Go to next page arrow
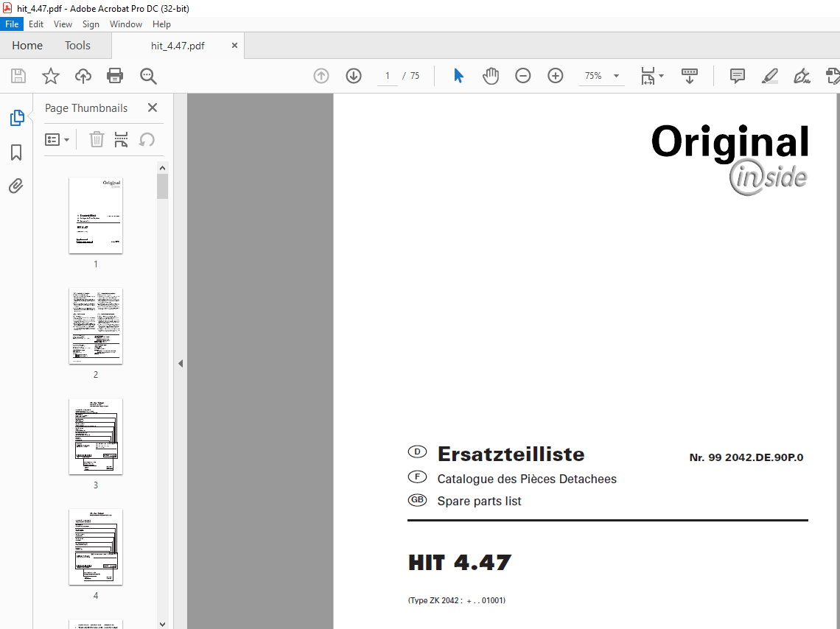 [x=354, y=76]
